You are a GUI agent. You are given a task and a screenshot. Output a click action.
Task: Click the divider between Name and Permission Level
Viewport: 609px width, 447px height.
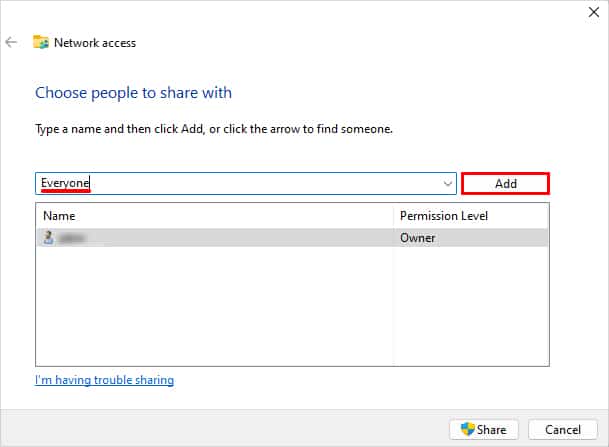(393, 216)
